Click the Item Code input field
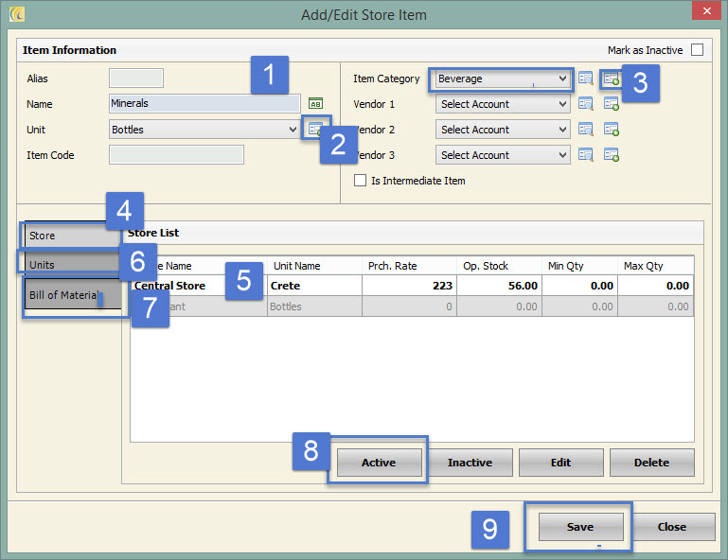 point(176,155)
